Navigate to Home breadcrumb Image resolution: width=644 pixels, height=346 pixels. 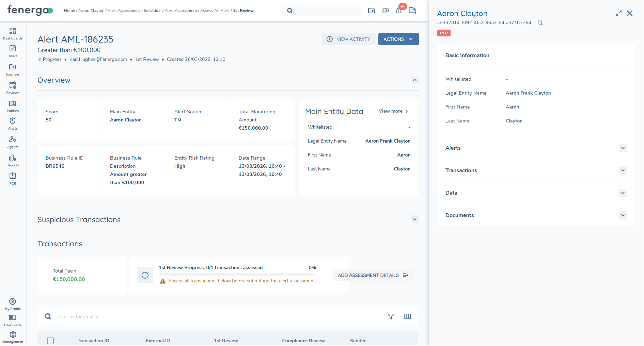coord(69,11)
